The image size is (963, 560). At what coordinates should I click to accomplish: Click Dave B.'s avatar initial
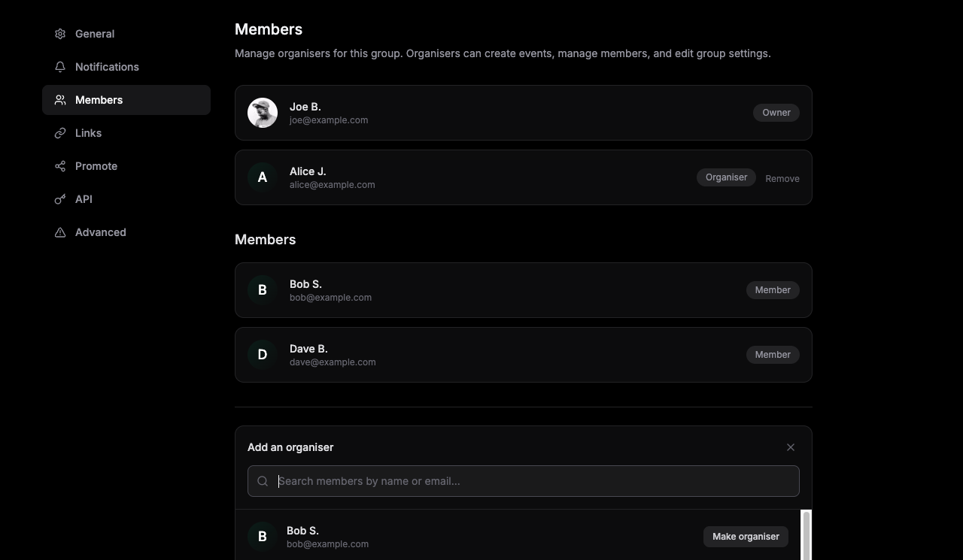click(x=262, y=354)
